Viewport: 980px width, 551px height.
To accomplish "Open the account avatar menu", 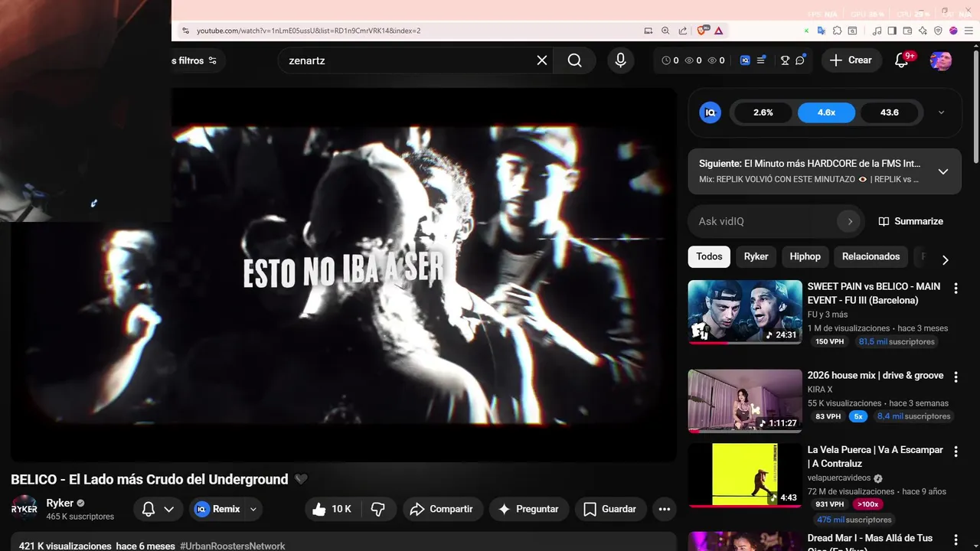I will point(940,60).
